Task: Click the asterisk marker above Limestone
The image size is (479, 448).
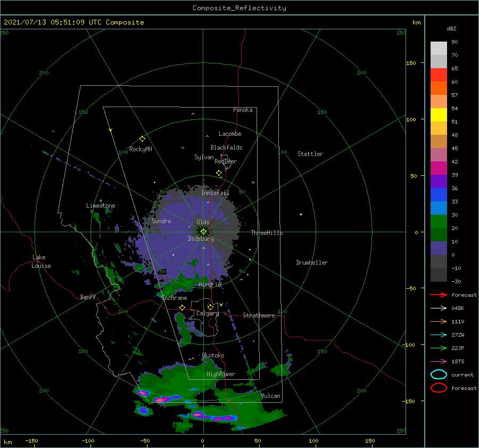Action: [101, 201]
